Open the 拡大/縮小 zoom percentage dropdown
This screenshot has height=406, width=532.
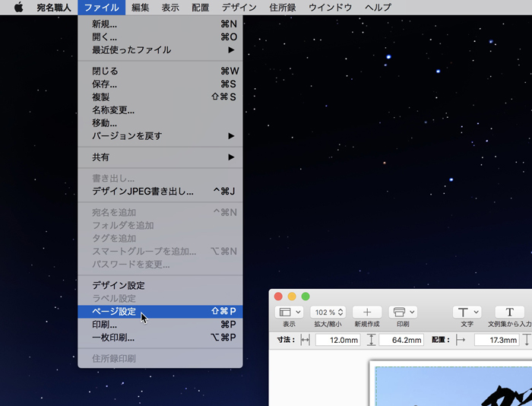[328, 312]
